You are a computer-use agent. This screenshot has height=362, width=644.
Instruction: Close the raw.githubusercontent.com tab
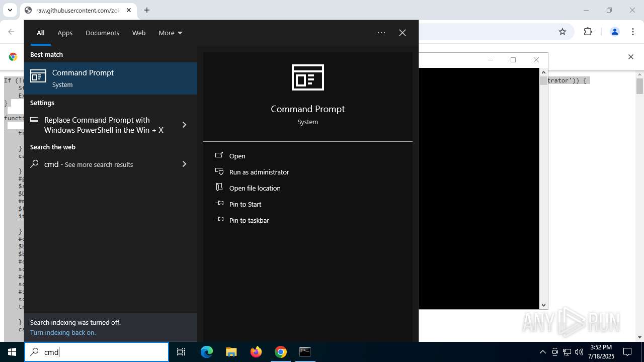(129, 10)
